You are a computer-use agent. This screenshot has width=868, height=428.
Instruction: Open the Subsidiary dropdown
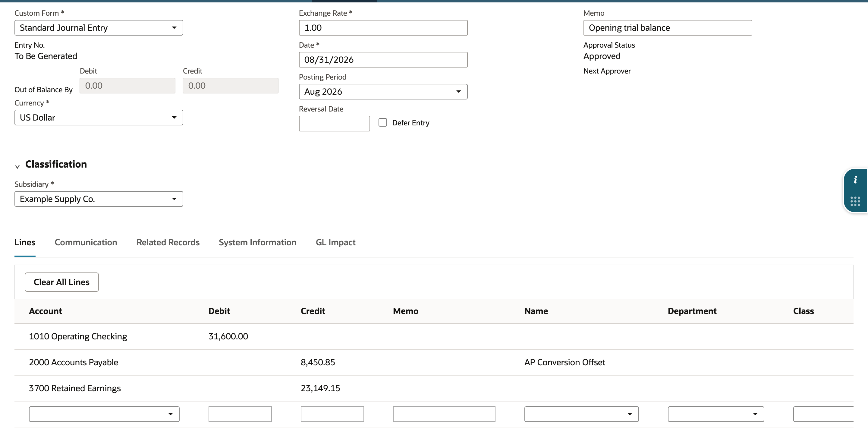point(99,199)
